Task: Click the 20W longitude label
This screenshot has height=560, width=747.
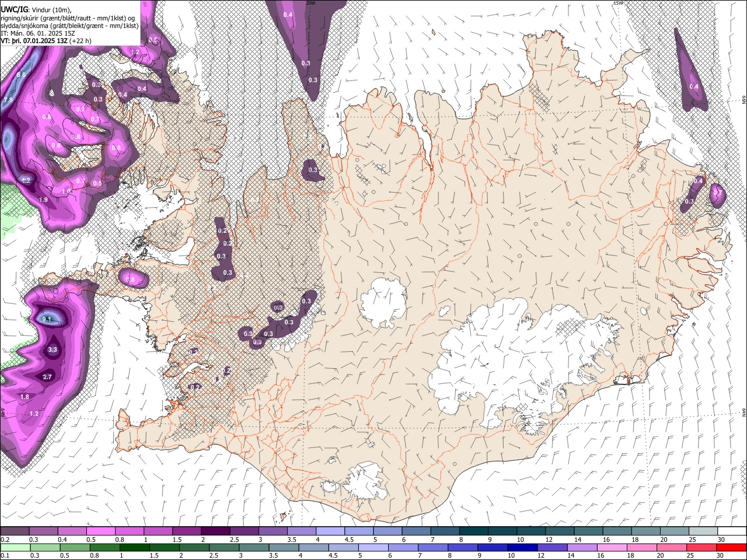Action: (x=310, y=3)
